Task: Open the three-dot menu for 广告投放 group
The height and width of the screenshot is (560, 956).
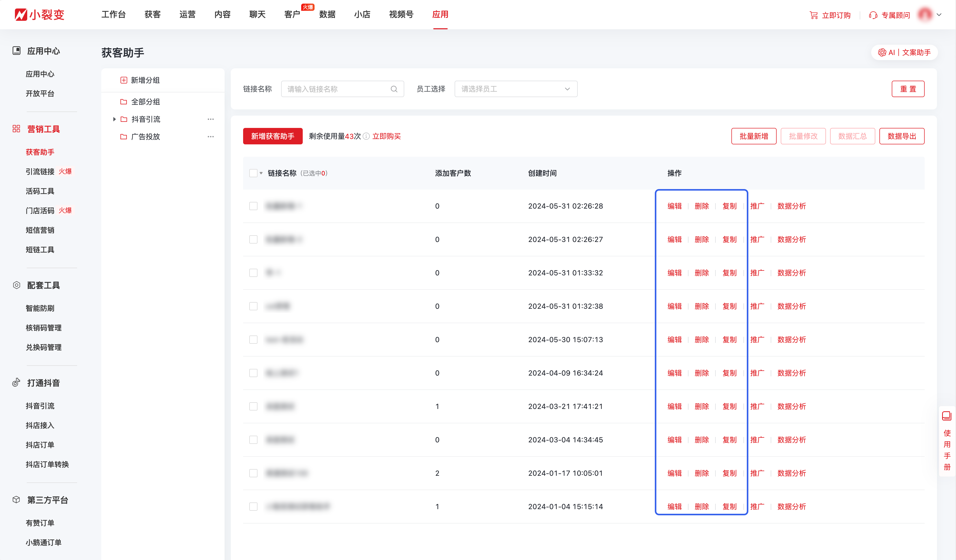Action: (210, 136)
